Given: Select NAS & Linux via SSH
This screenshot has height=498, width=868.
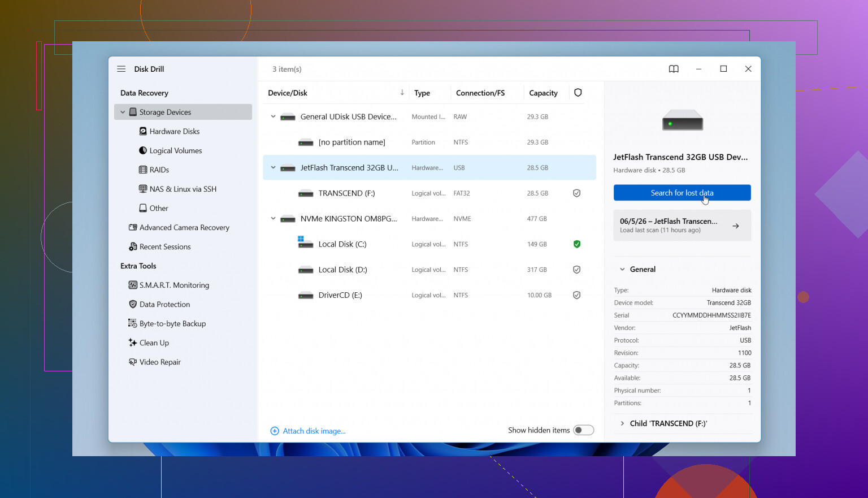Looking at the screenshot, I should [x=183, y=189].
